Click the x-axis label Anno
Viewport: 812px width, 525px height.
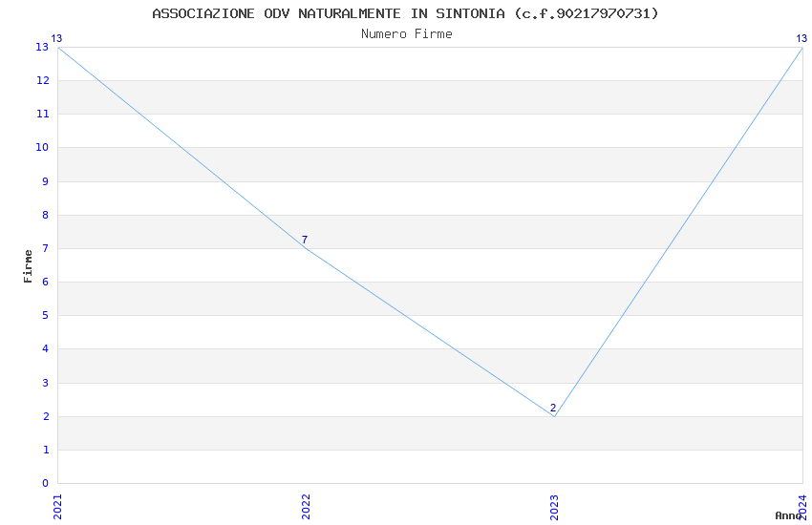(x=788, y=515)
